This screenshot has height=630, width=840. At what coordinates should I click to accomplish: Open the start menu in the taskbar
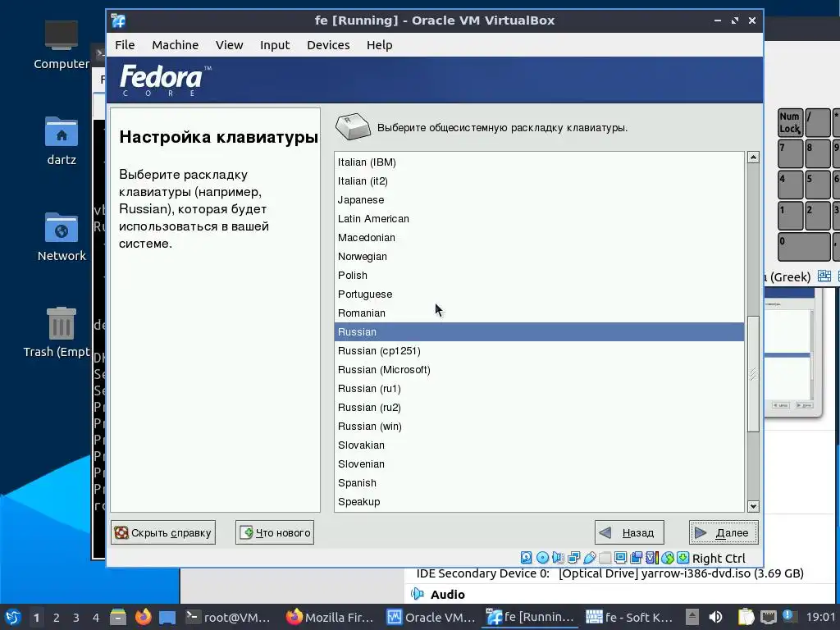click(13, 617)
